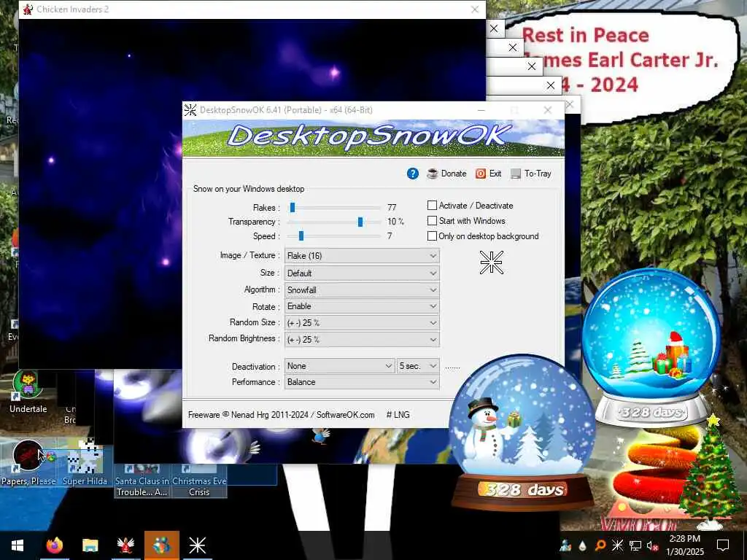Click the Flakes value 77
The image size is (747, 560).
point(392,208)
